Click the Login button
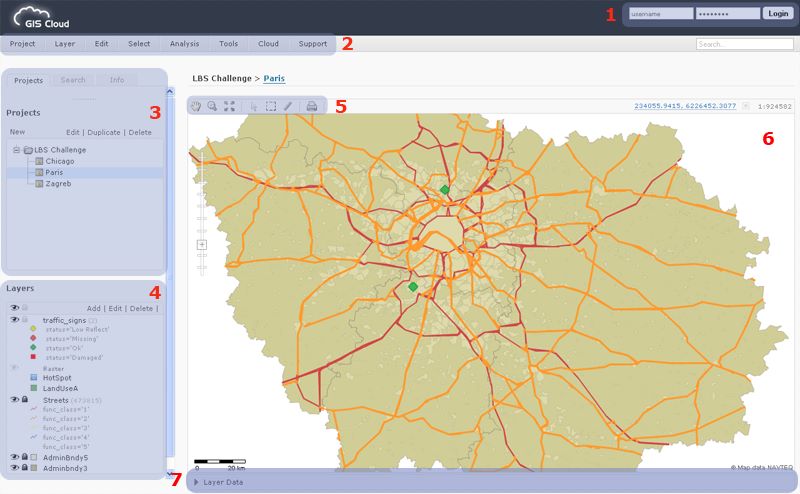The height and width of the screenshot is (494, 800). click(x=778, y=14)
